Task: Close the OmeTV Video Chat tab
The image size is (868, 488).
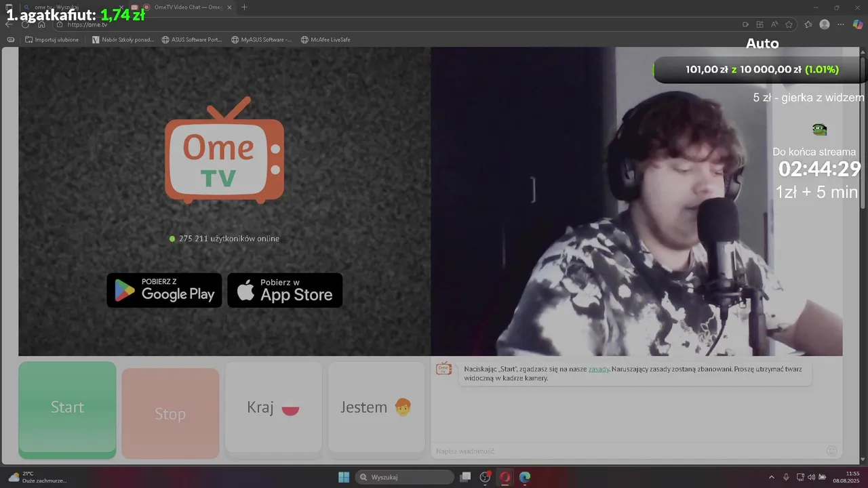Action: click(229, 7)
